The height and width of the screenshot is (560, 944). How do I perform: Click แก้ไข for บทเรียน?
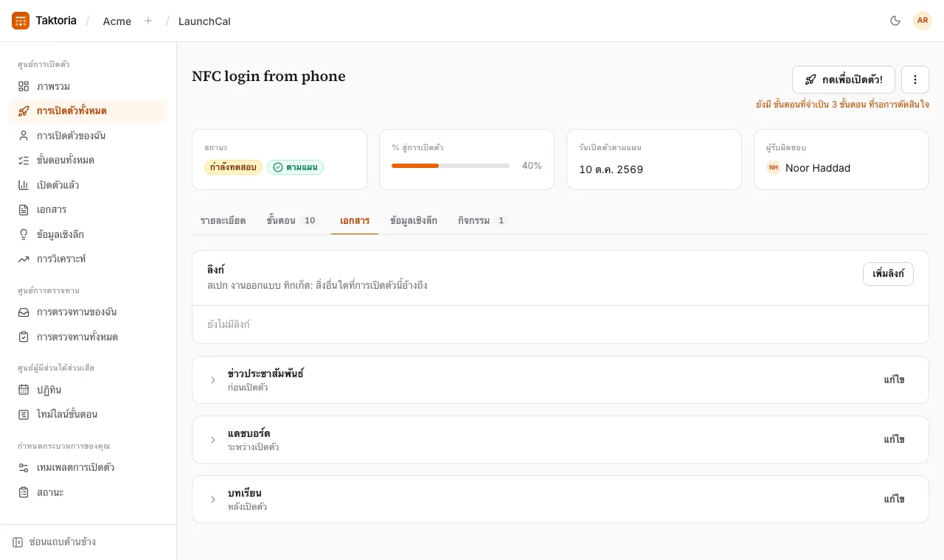pos(894,500)
